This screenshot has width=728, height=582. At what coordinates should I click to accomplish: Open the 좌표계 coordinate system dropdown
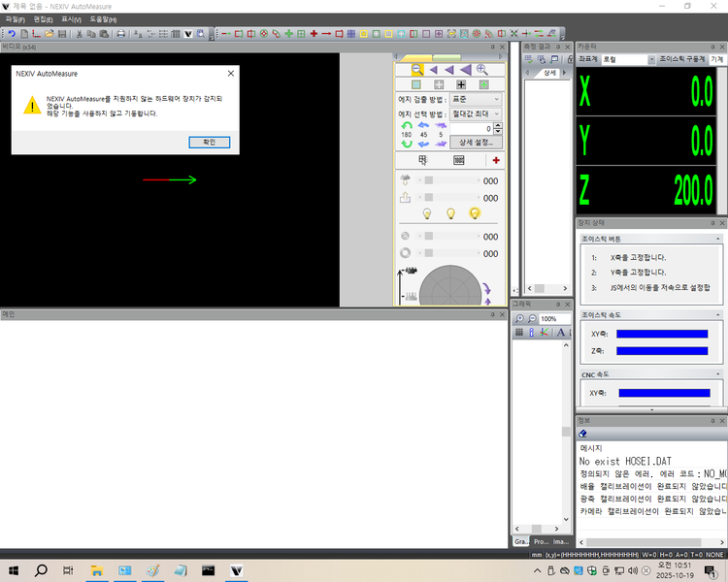(x=627, y=59)
